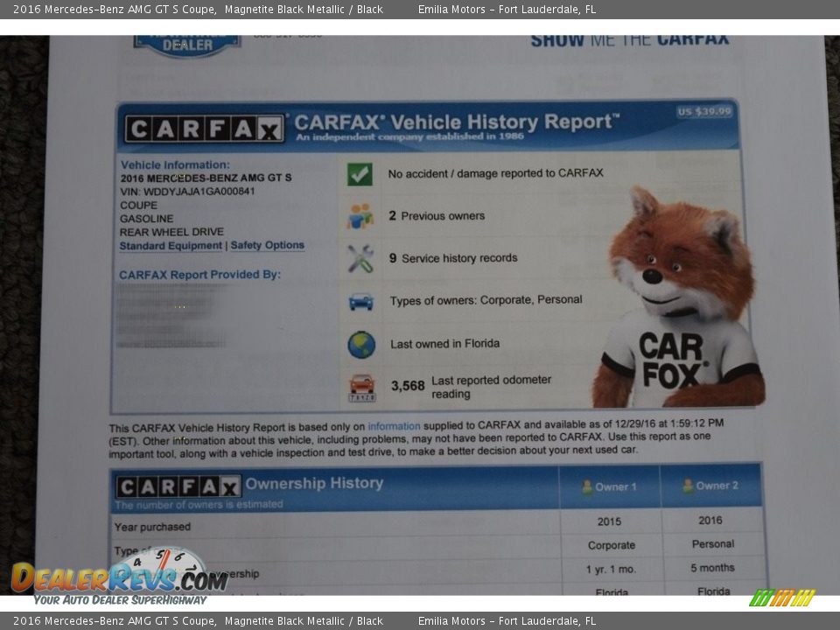Click the CARFAX Ownership History logo
Screen dimensions: 840x630
178,486
